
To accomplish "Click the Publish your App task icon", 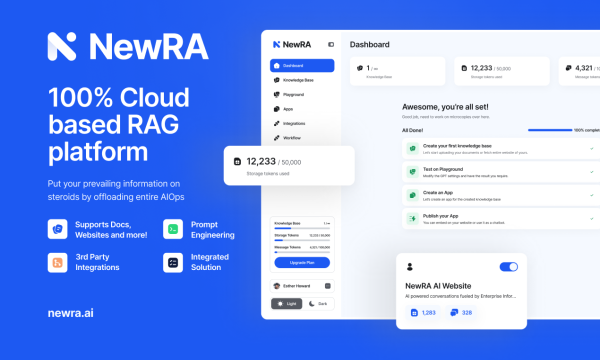I will tap(412, 218).
